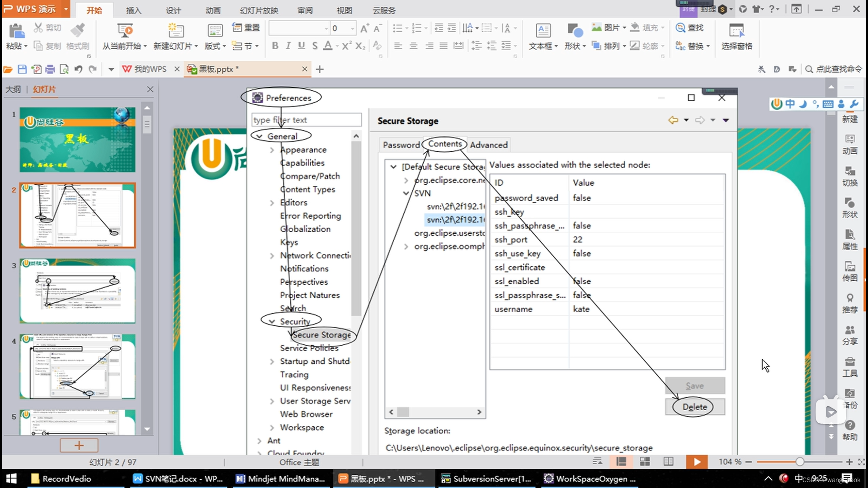Insert a Text Box (文本框)

click(x=543, y=36)
